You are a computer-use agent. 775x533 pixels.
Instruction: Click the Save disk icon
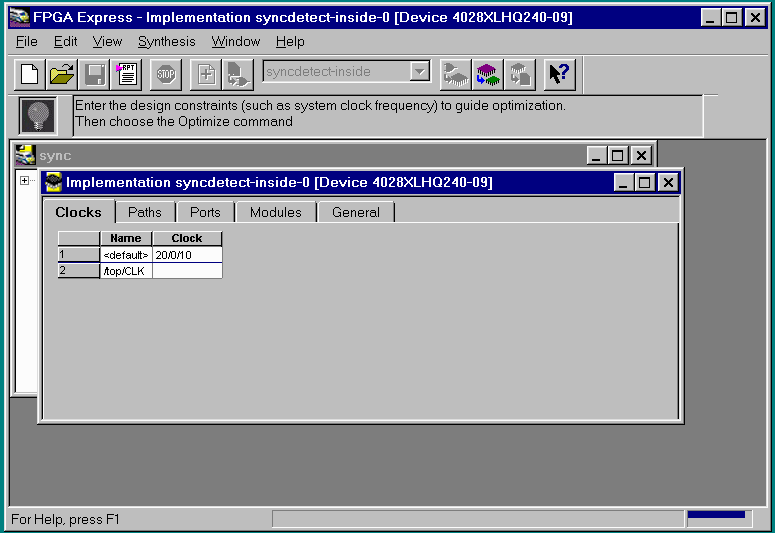(94, 73)
